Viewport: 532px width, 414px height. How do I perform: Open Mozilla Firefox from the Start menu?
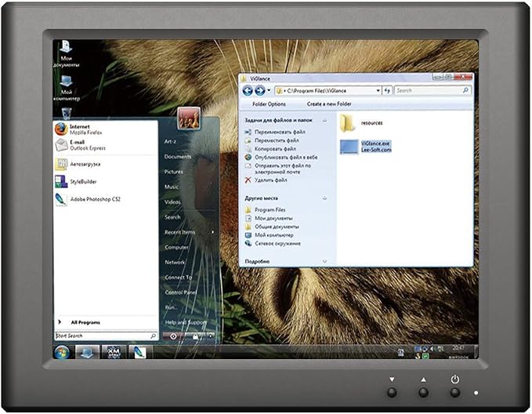click(x=78, y=129)
